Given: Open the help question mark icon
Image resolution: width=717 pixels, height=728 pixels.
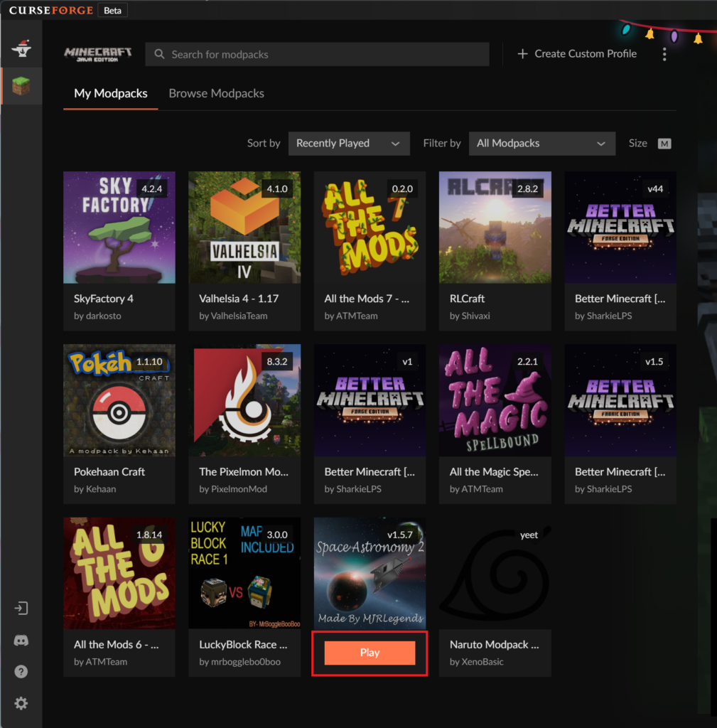Looking at the screenshot, I should coord(21,672).
